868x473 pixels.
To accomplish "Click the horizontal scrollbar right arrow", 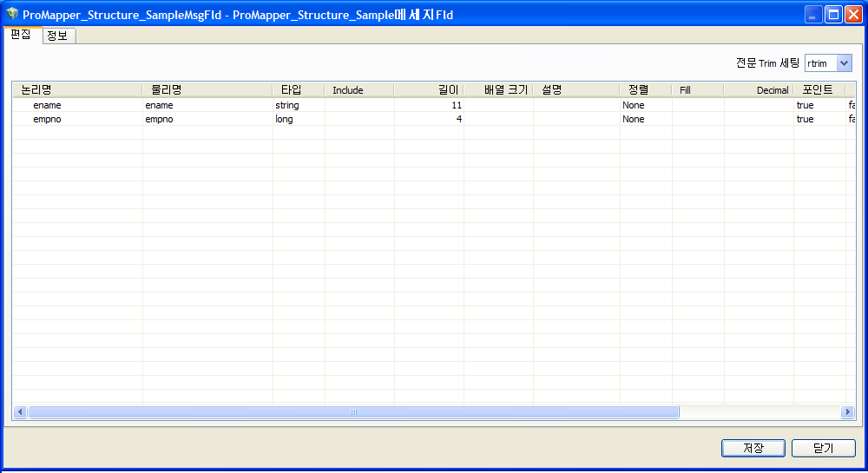I will [847, 411].
